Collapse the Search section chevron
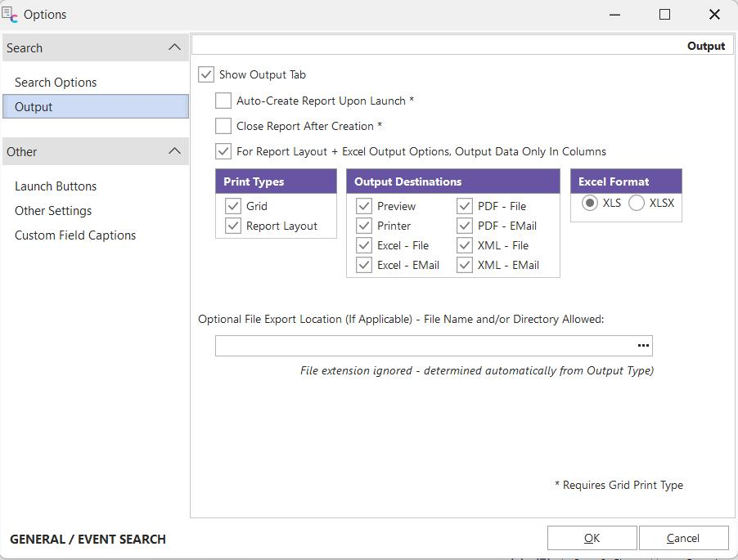Screen dimensions: 738x560 click(174, 47)
